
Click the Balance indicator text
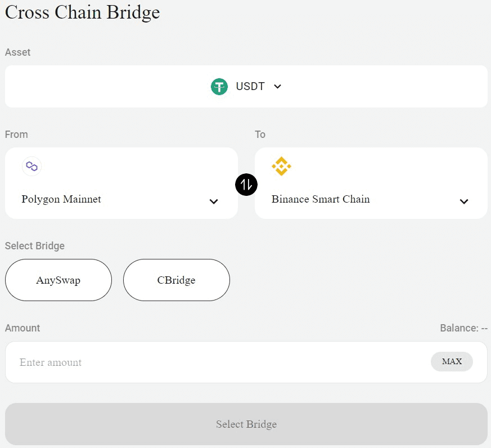pos(464,328)
